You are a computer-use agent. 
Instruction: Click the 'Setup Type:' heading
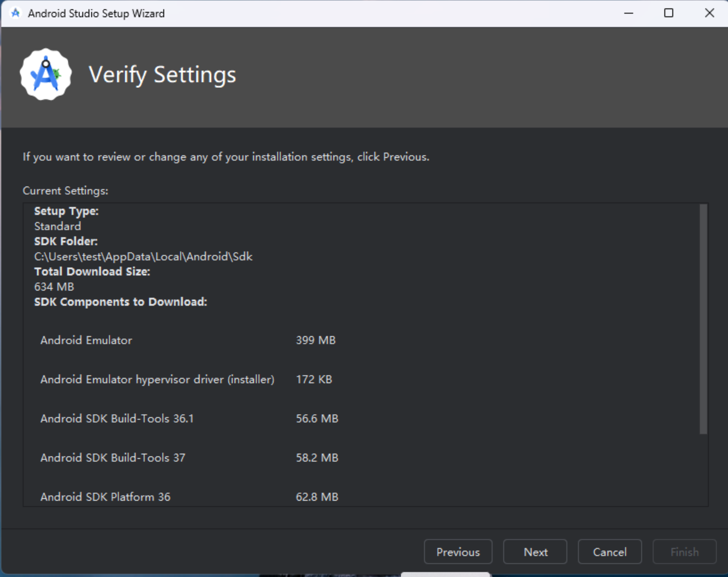click(66, 211)
